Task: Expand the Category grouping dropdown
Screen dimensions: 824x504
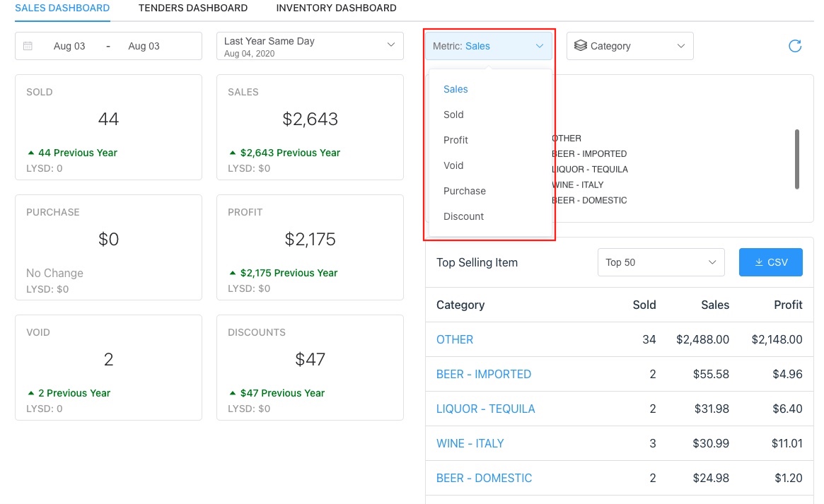Action: click(629, 46)
